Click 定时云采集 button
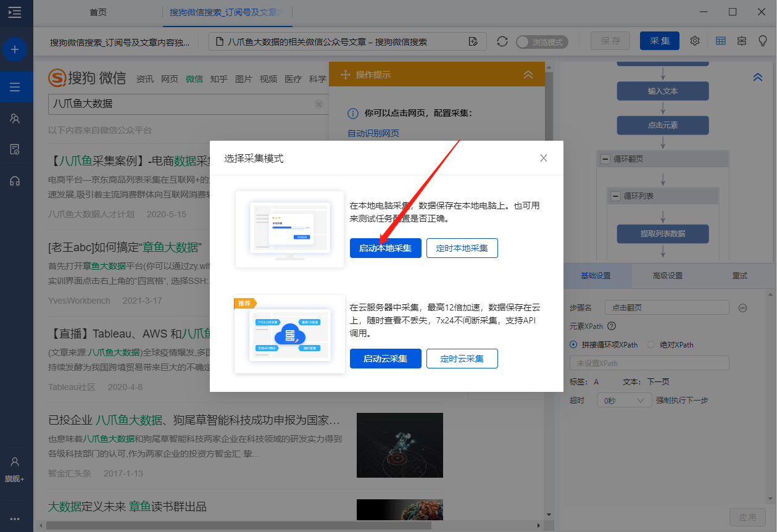This screenshot has width=777, height=532. click(462, 359)
